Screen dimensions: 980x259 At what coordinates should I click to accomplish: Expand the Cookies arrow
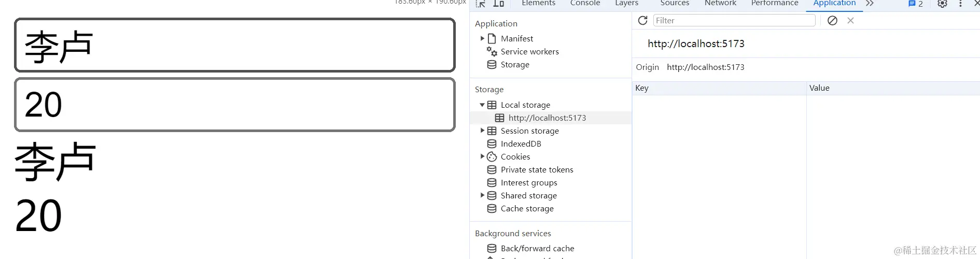pos(482,156)
